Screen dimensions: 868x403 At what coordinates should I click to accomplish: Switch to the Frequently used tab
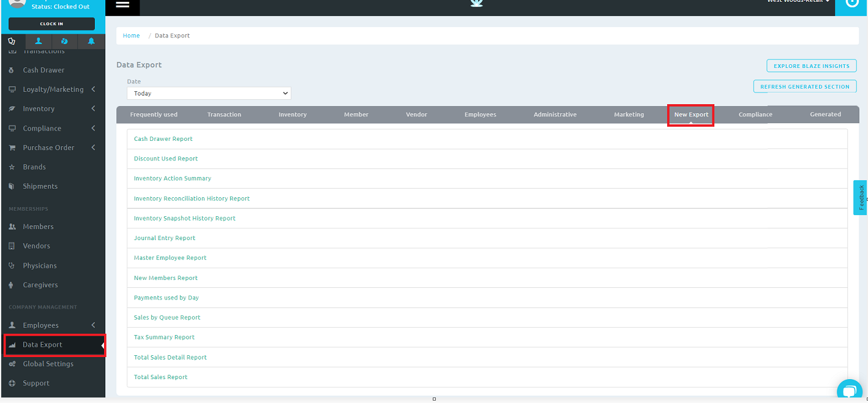tap(154, 115)
